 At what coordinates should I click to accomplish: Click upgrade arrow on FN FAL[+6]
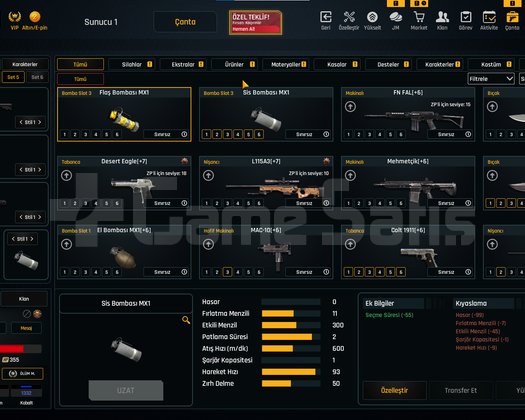[x=350, y=107]
